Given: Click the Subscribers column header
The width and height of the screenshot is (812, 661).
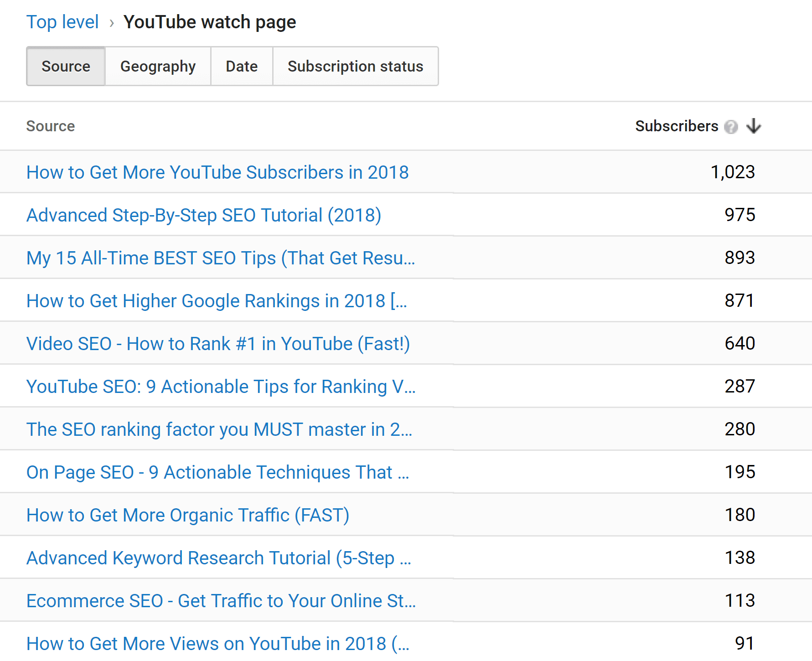Looking at the screenshot, I should point(677,126).
